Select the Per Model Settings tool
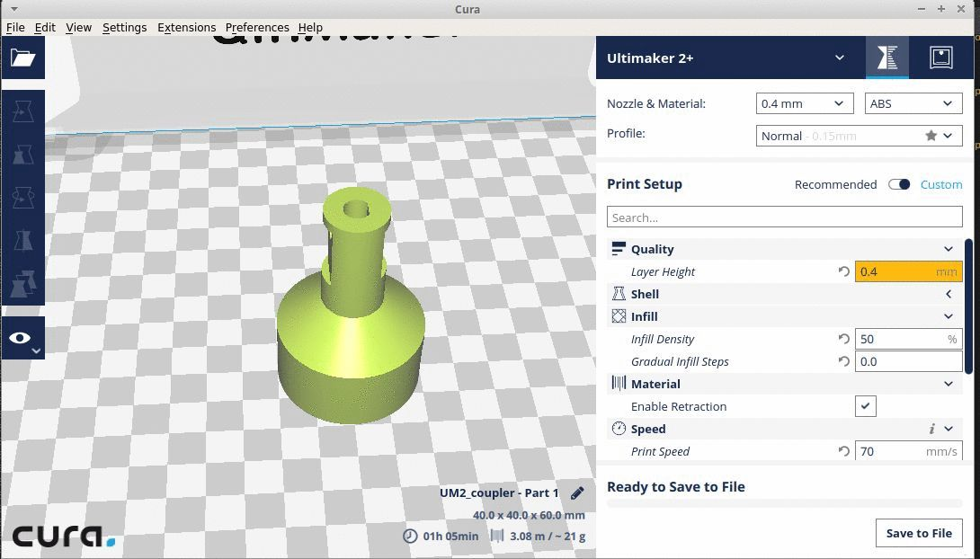This screenshot has height=559, width=980. click(23, 284)
